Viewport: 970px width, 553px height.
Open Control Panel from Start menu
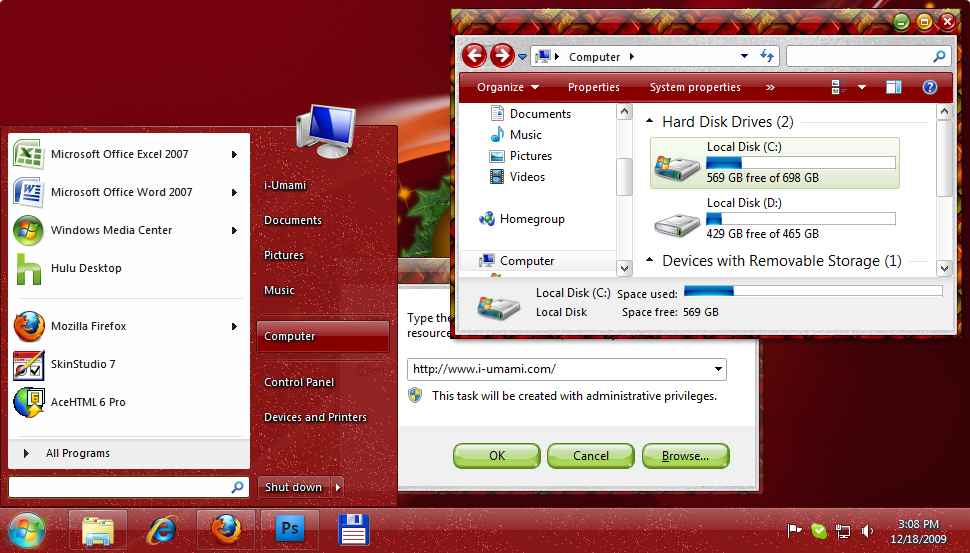click(299, 382)
